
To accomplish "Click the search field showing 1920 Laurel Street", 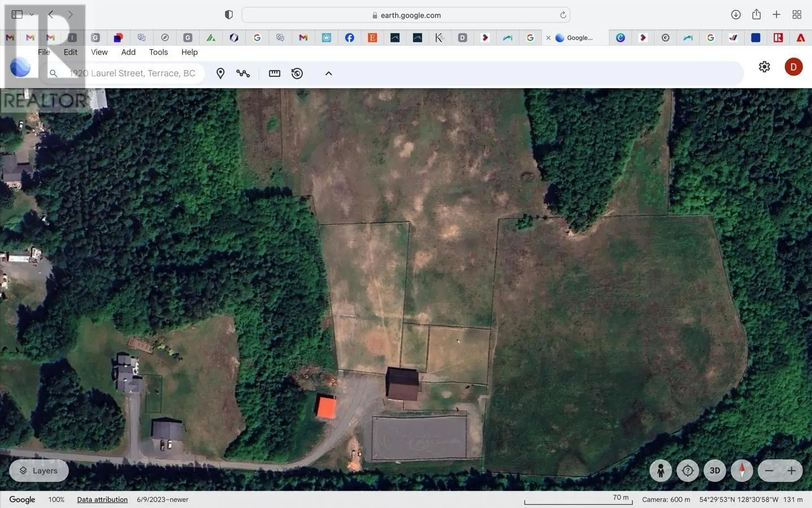I will [x=133, y=73].
